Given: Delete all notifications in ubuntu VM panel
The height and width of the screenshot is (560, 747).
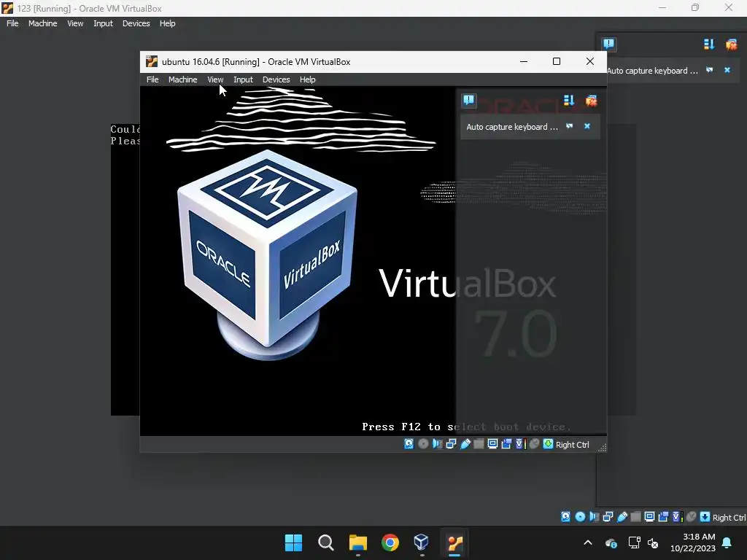Looking at the screenshot, I should click(591, 101).
